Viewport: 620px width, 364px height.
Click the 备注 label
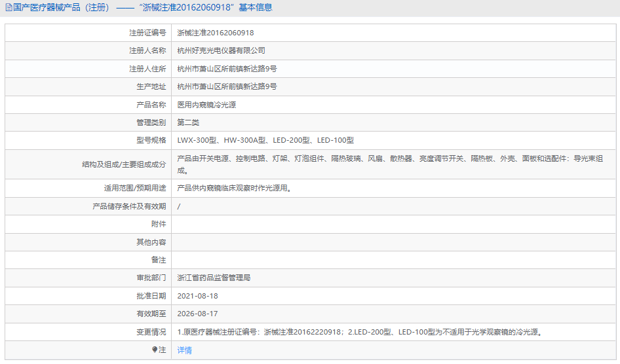click(159, 260)
